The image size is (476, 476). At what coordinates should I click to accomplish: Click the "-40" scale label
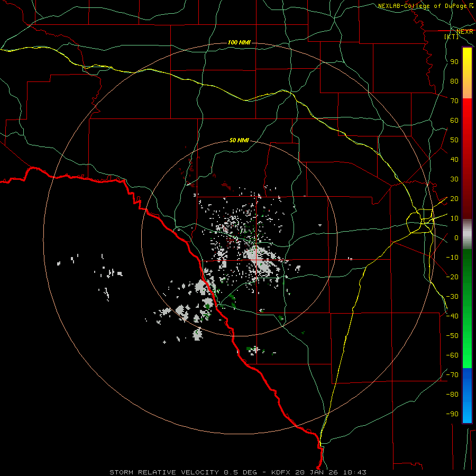[x=452, y=316]
